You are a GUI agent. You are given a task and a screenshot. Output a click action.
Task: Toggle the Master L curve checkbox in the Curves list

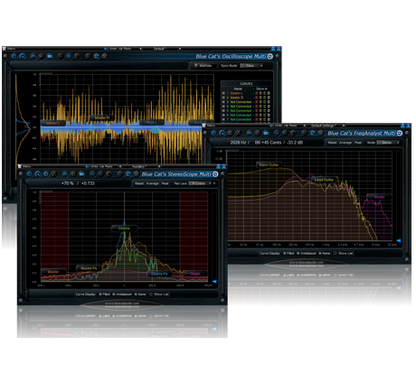(224, 93)
